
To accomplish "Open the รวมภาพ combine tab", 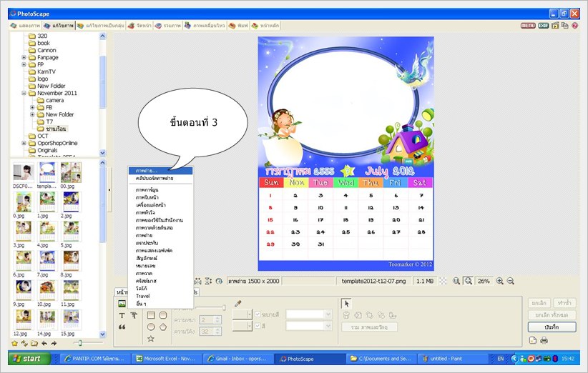I will click(168, 26).
